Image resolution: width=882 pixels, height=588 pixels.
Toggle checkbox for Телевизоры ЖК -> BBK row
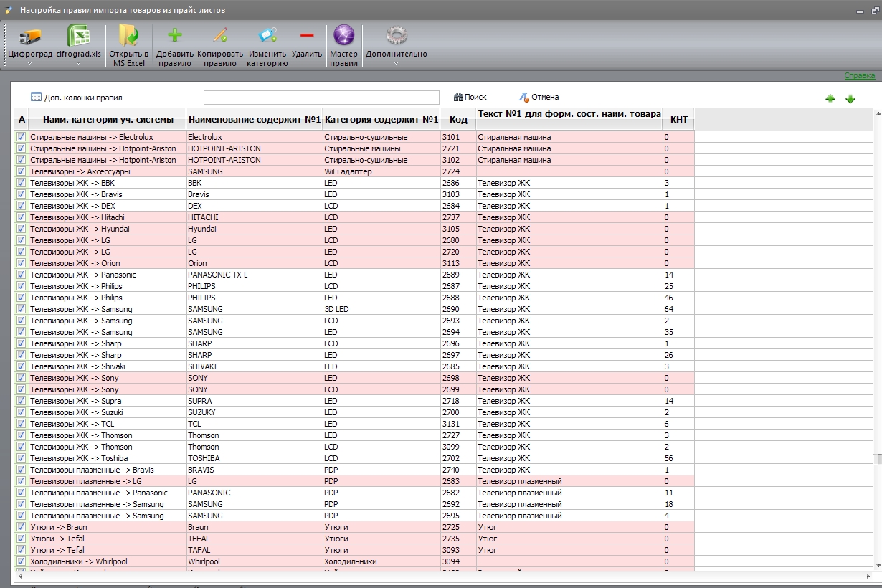22,183
